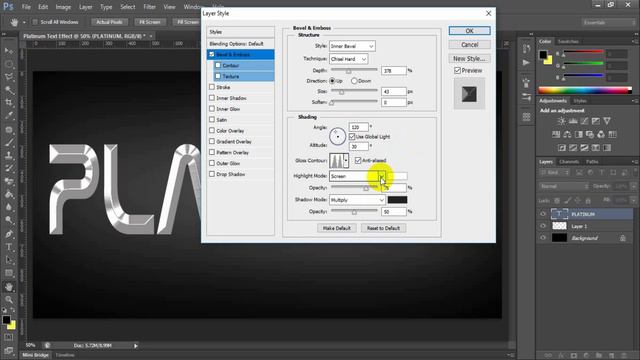The height and width of the screenshot is (360, 640).
Task: Add a Curves adjustment
Action: tap(584, 121)
